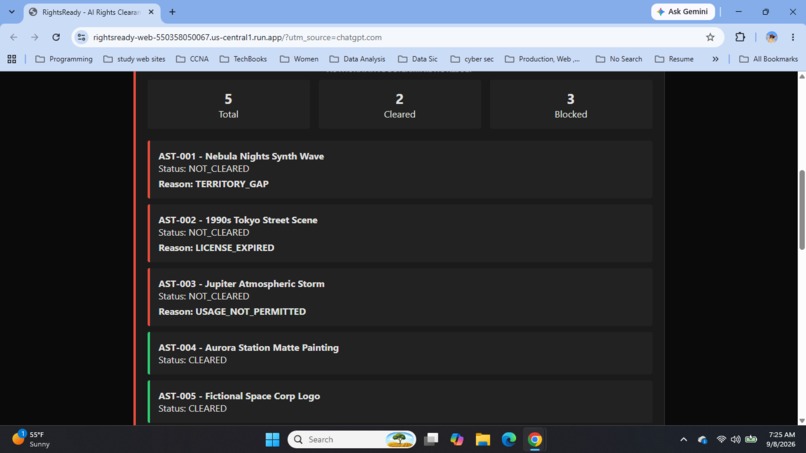Select AST-003 Jupiter Atmospheric Storm
The width and height of the screenshot is (806, 453).
(x=400, y=297)
